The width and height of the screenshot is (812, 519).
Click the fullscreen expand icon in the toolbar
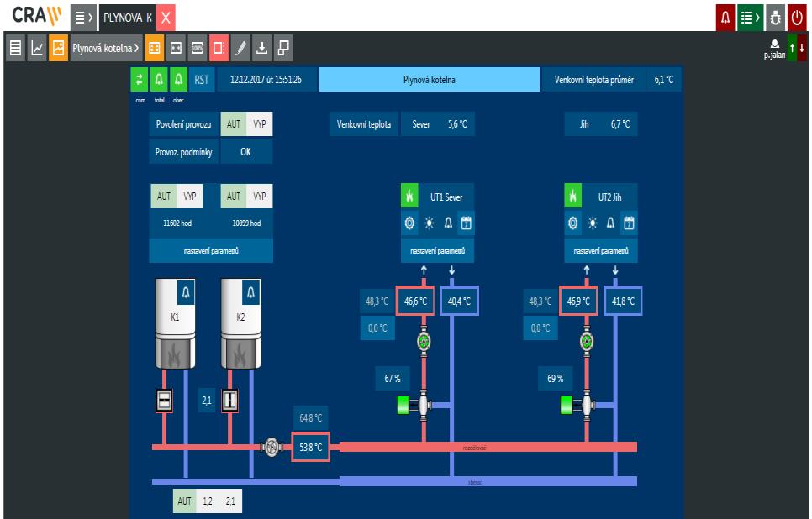click(x=176, y=48)
